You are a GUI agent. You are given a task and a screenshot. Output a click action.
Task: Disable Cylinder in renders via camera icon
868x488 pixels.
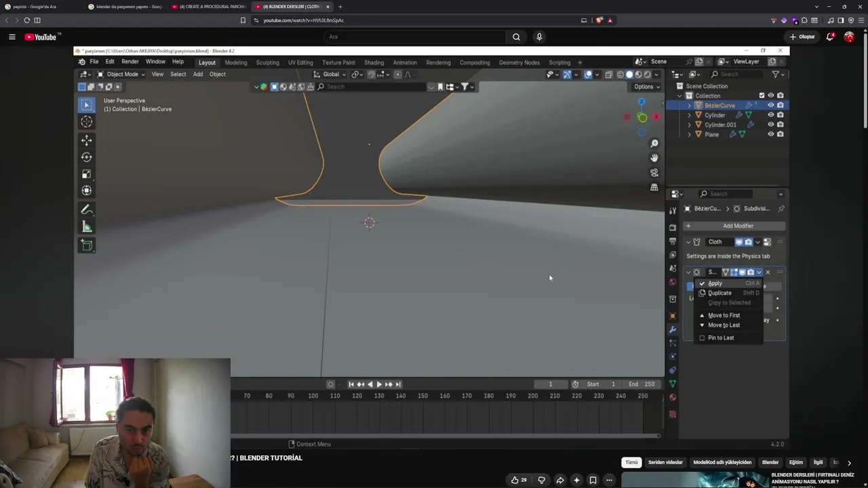[x=781, y=115]
